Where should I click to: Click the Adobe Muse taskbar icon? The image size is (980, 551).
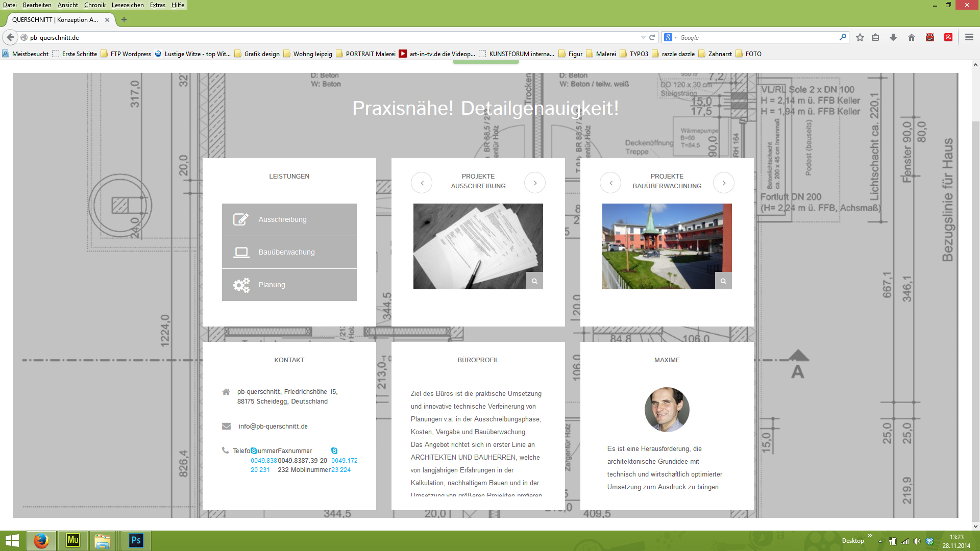[73, 540]
